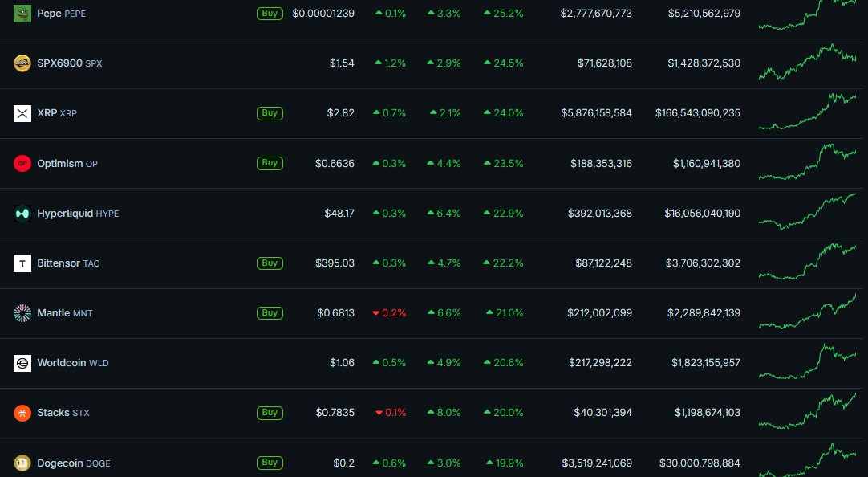
Task: Click the XRP sparkline chart
Action: point(807,112)
